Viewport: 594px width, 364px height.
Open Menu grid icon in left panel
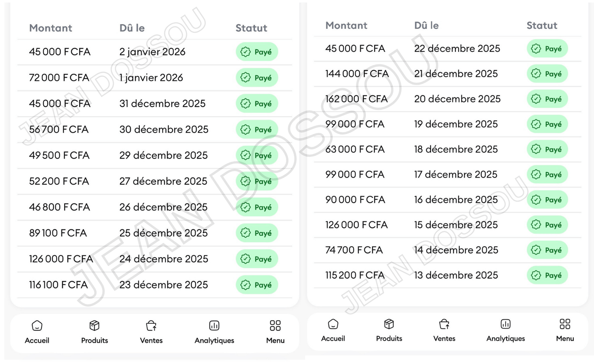tap(275, 326)
